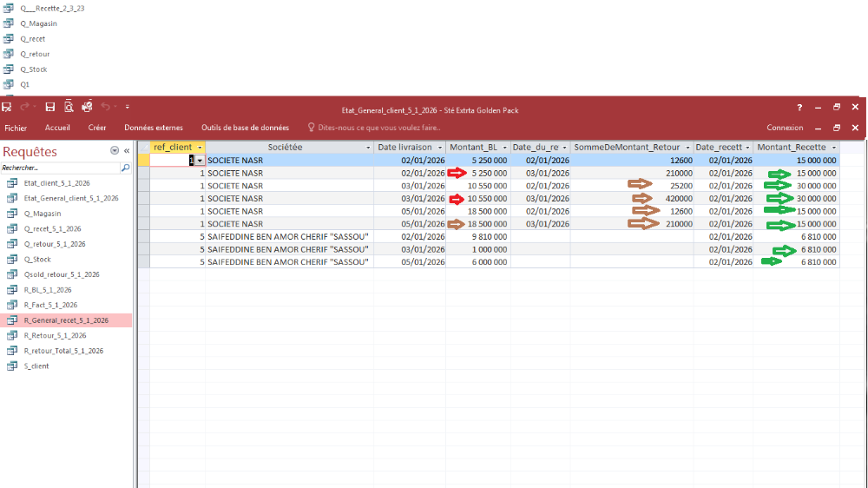Customize quick access toolbar dropdown arrow

(x=128, y=107)
